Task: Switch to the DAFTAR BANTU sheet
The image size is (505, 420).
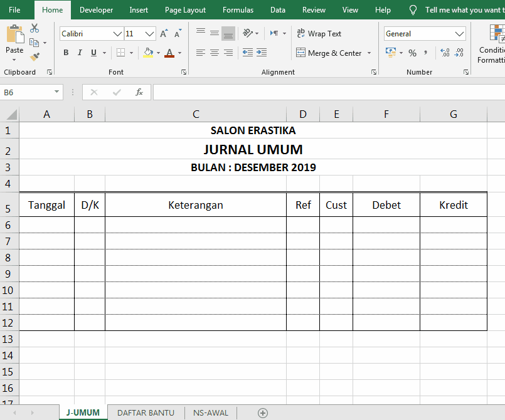Action: click(x=146, y=413)
